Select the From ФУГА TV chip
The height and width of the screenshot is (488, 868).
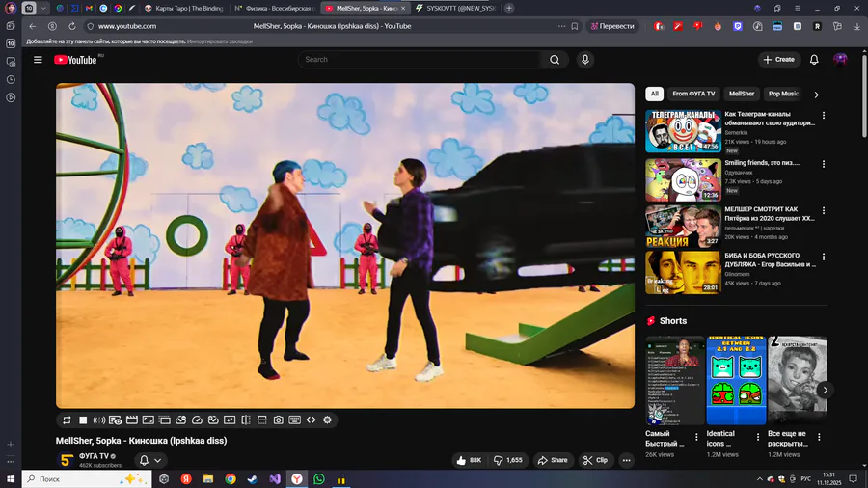pyautogui.click(x=693, y=95)
